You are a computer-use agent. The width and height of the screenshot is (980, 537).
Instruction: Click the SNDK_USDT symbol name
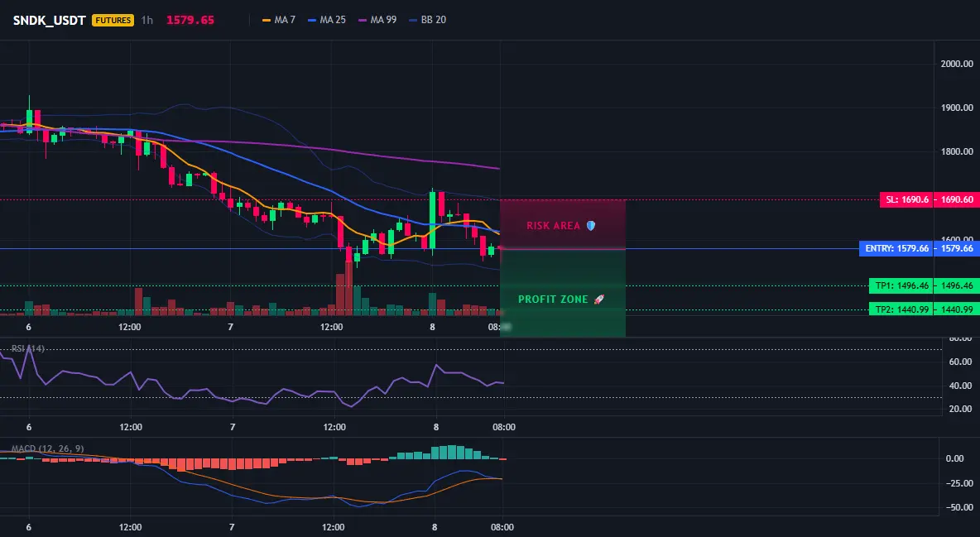pyautogui.click(x=50, y=20)
